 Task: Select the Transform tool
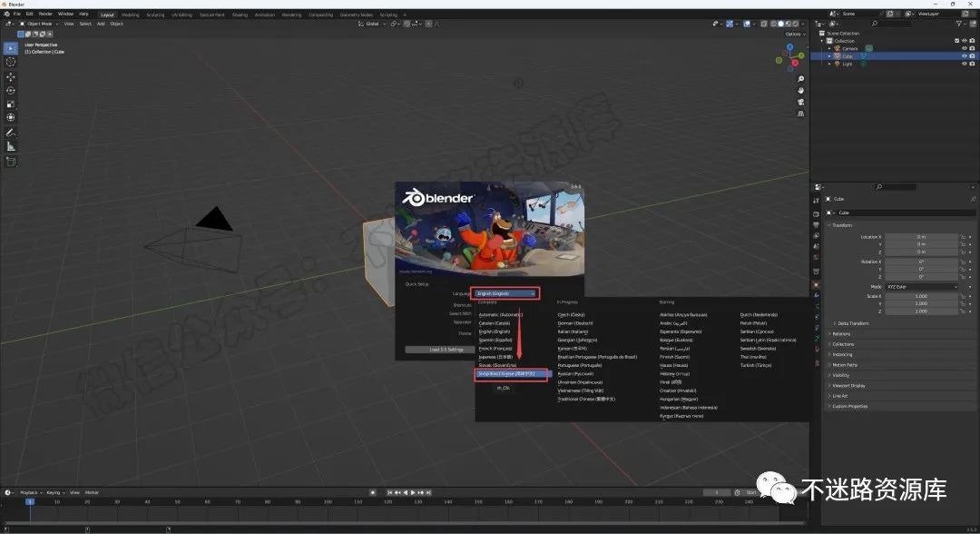[11, 117]
